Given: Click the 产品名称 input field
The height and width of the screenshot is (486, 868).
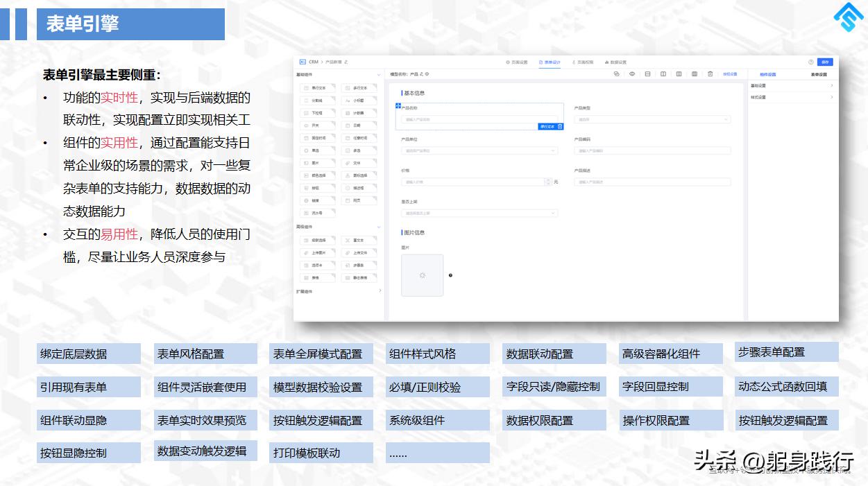Looking at the screenshot, I should point(479,119).
